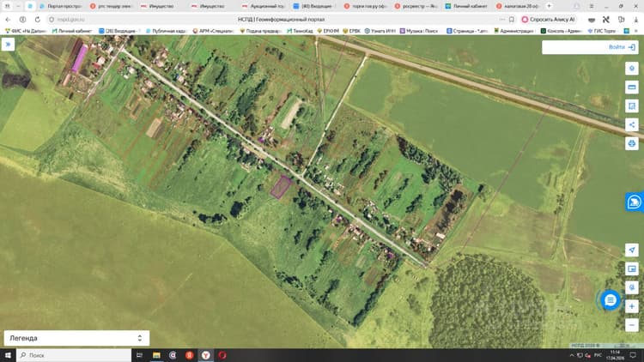Select the ruler measurement tool
This screenshot has height=362, width=644.
click(632, 87)
